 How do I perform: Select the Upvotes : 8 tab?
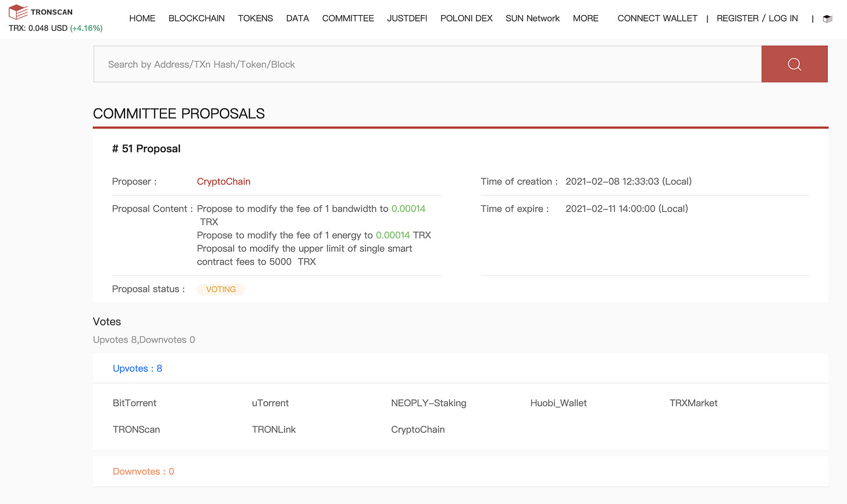tap(137, 369)
